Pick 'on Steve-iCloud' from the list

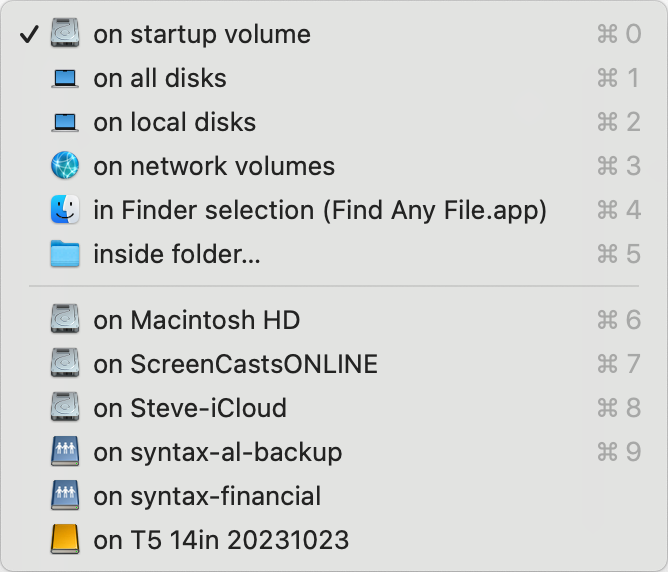(190, 408)
